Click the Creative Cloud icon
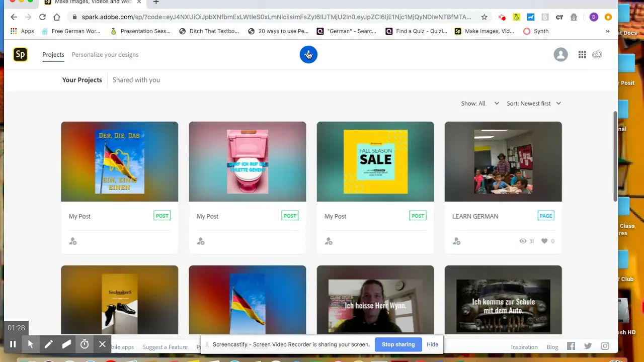 [597, 54]
